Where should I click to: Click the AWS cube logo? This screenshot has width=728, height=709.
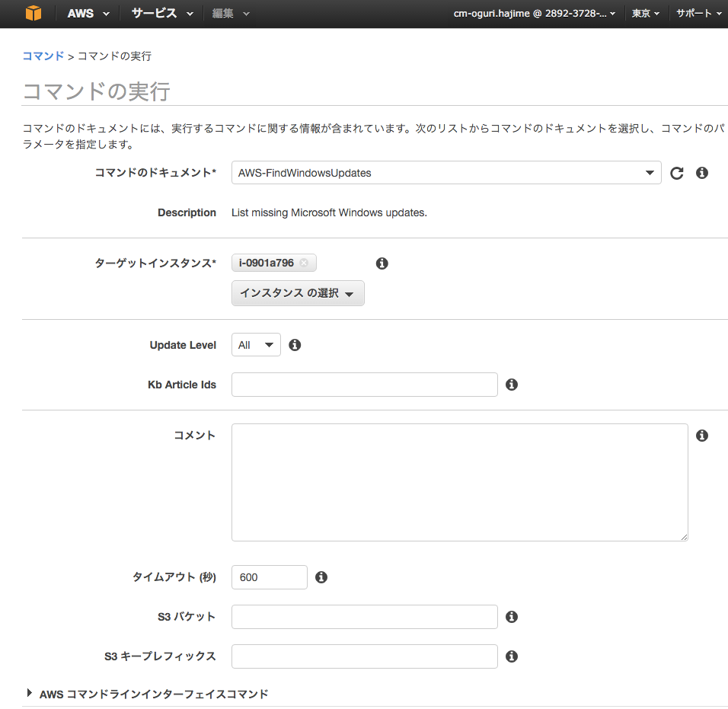[32, 13]
